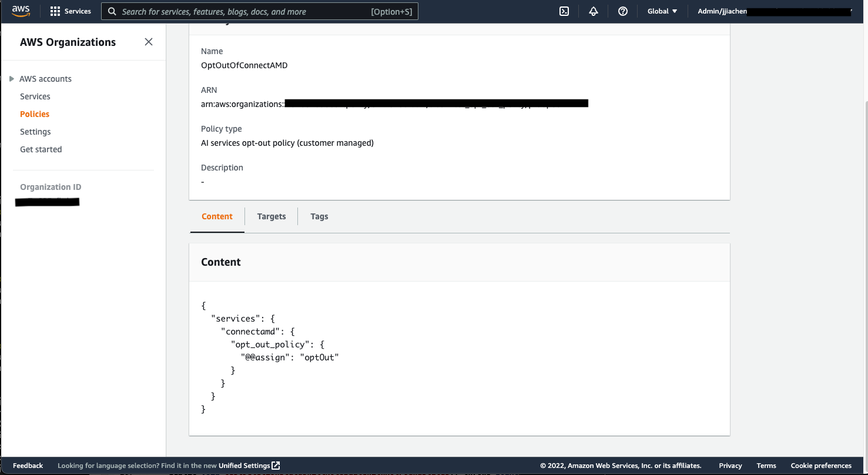Open Cookie preferences in footer
The height and width of the screenshot is (475, 868).
[x=821, y=466]
